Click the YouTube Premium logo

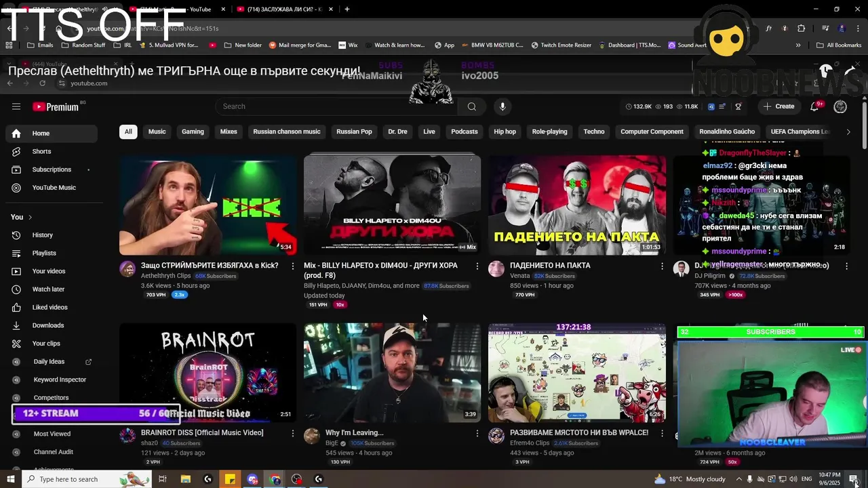[56, 106]
